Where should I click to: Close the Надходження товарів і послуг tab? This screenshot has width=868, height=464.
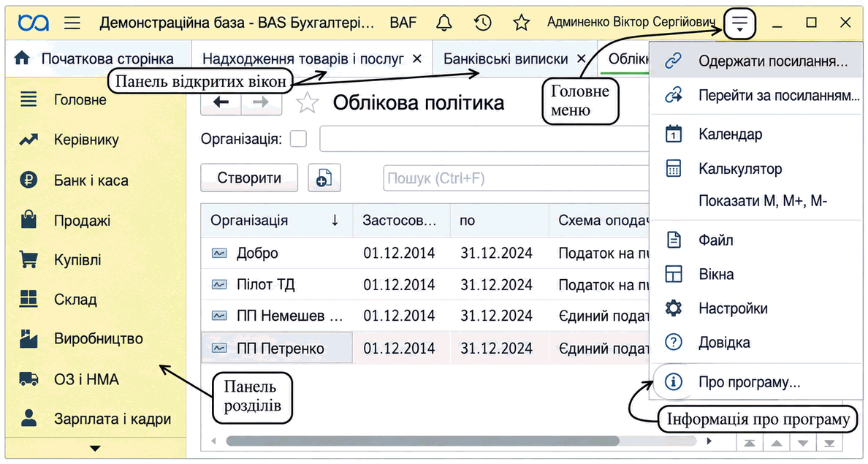click(417, 58)
